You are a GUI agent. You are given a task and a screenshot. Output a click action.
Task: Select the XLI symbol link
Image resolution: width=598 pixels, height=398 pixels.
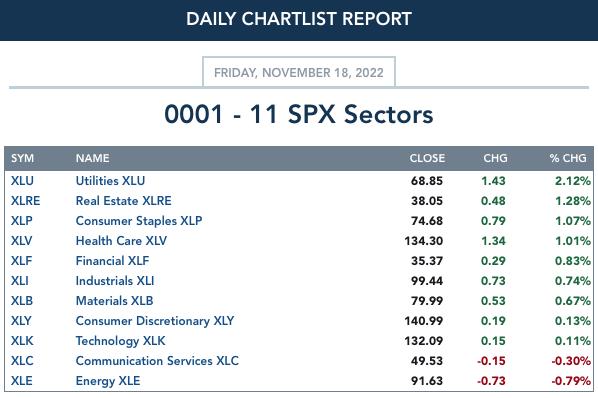tap(19, 281)
